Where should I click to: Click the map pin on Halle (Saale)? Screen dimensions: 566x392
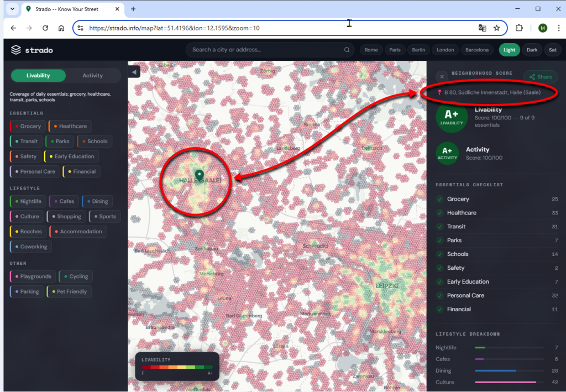200,177
